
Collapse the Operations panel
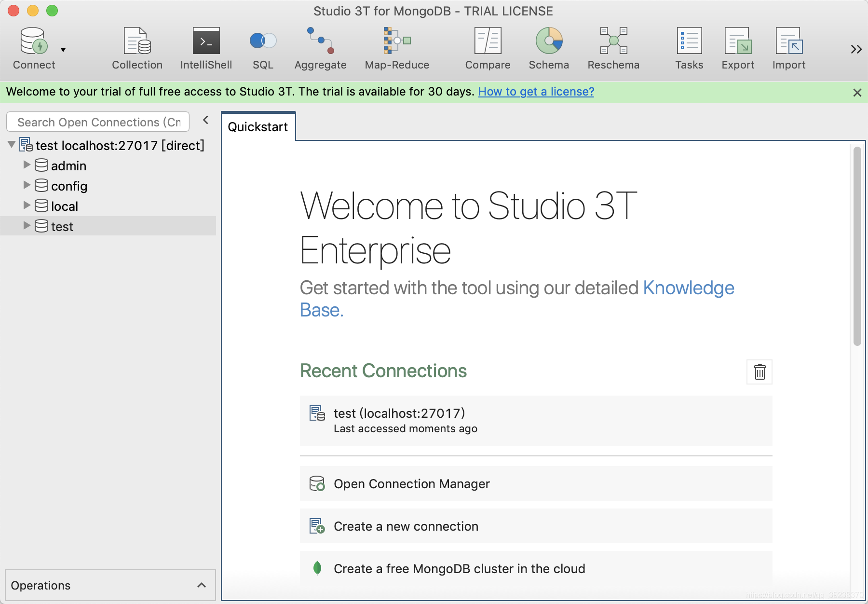pyautogui.click(x=201, y=585)
